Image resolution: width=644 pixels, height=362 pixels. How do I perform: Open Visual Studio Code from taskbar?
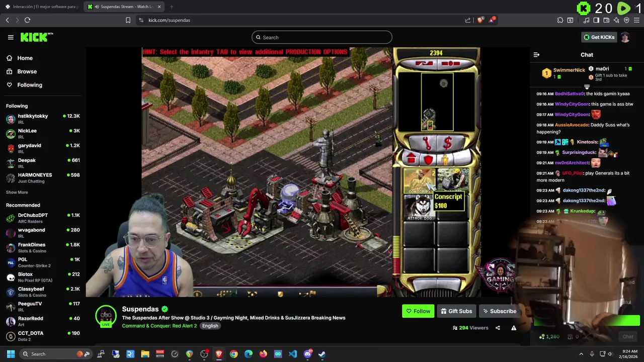tap(293, 354)
